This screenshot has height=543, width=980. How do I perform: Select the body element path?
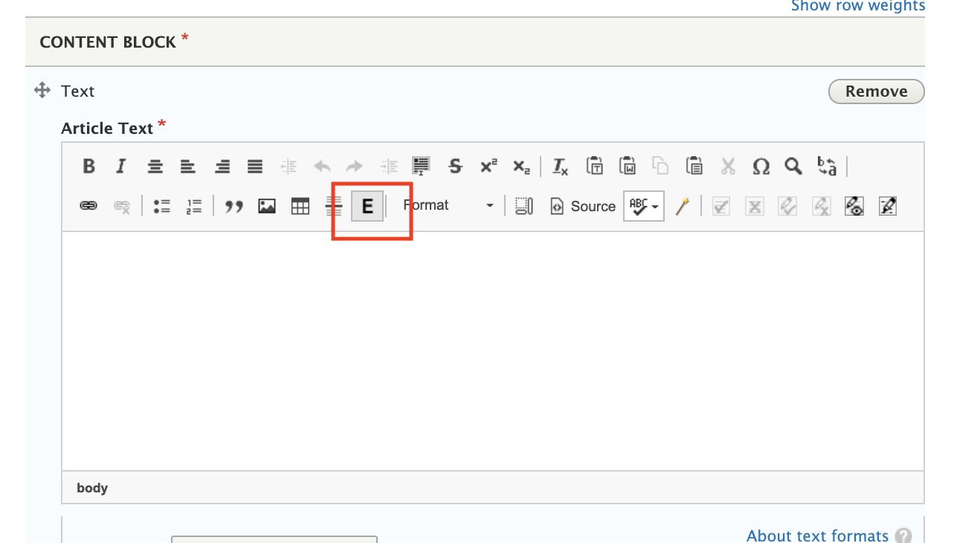pyautogui.click(x=92, y=488)
